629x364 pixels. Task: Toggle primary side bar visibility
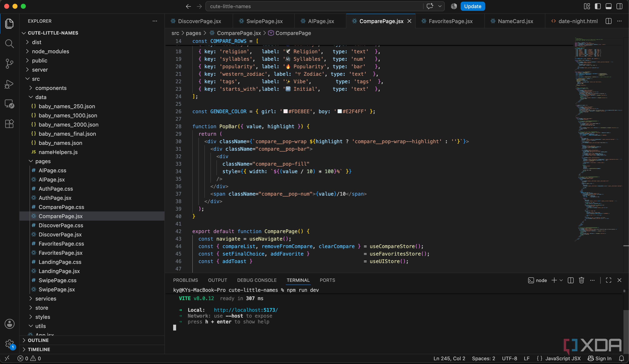coord(598,6)
